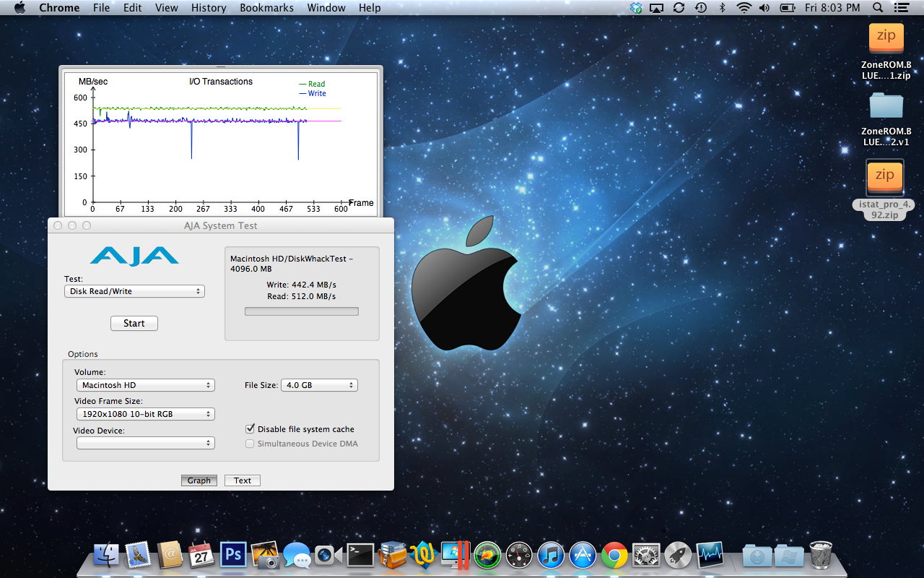The image size is (924, 578).
Task: Click the Read: 512.0 MB/s result text
Action: pyautogui.click(x=301, y=296)
